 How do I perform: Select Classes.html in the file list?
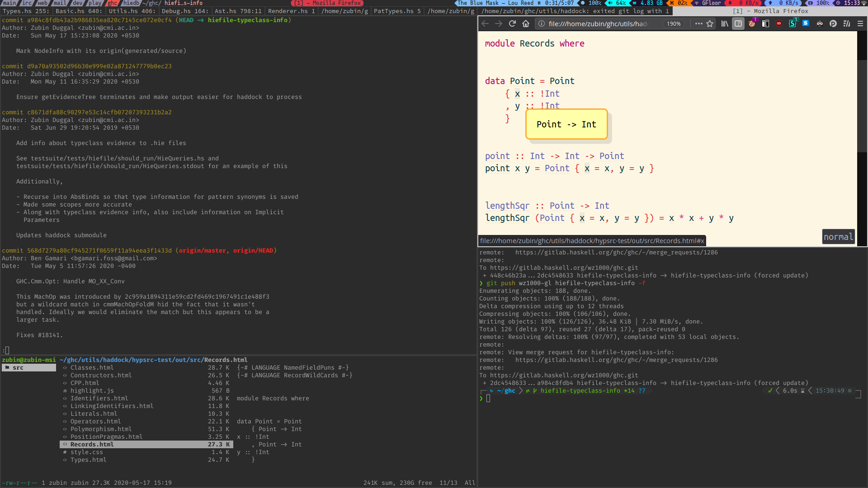pyautogui.click(x=146, y=367)
